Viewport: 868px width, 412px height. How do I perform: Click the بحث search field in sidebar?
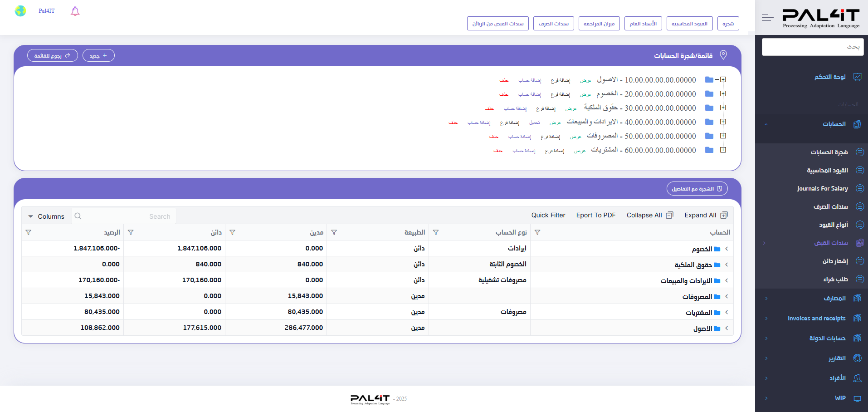[812, 47]
